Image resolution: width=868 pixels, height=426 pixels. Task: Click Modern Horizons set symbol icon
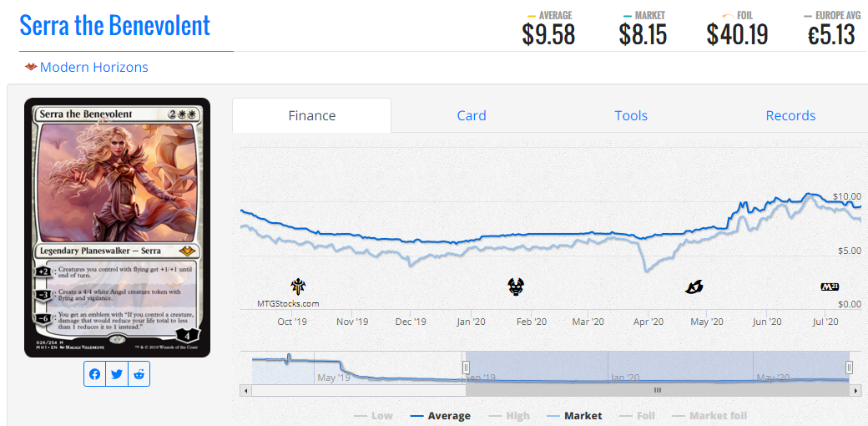pos(30,68)
